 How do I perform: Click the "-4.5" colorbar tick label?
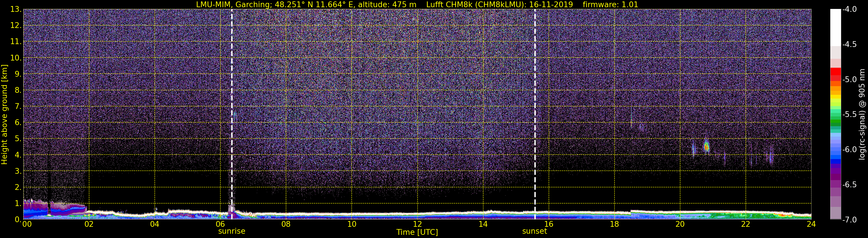pos(849,44)
